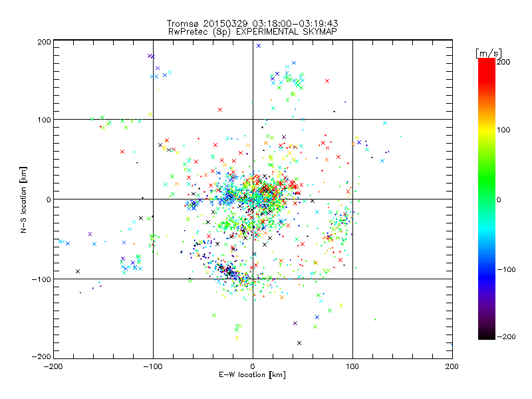Click the x-axis '0' tick label
The height and width of the screenshot is (399, 532).
tap(253, 366)
